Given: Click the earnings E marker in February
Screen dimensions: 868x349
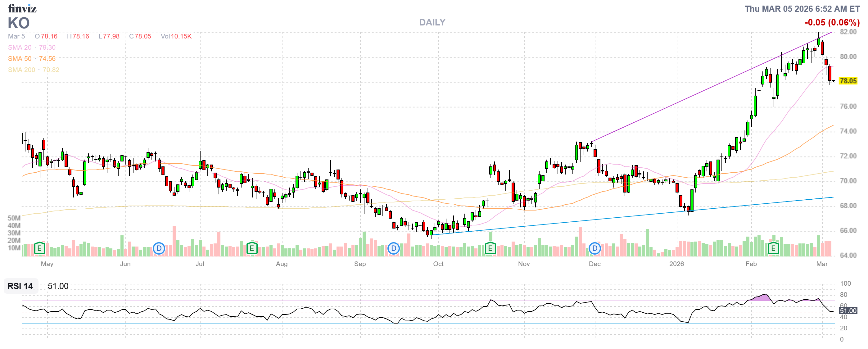Looking at the screenshot, I should click(773, 249).
